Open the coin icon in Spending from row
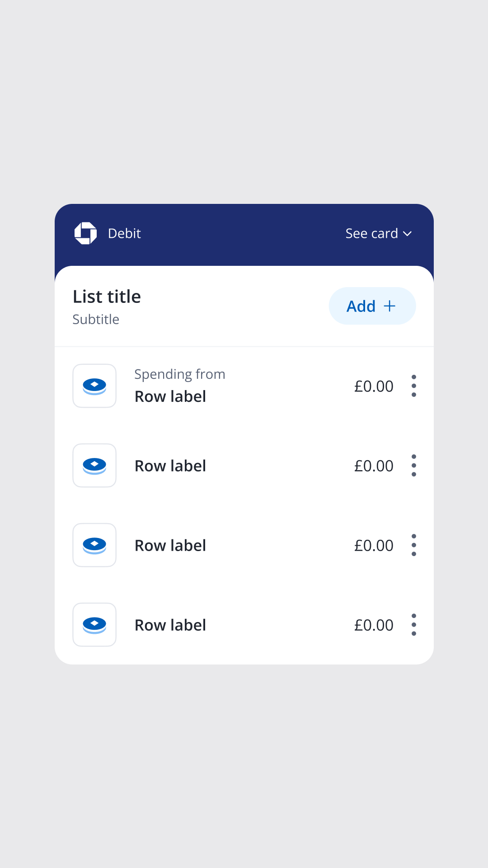 [x=94, y=386]
